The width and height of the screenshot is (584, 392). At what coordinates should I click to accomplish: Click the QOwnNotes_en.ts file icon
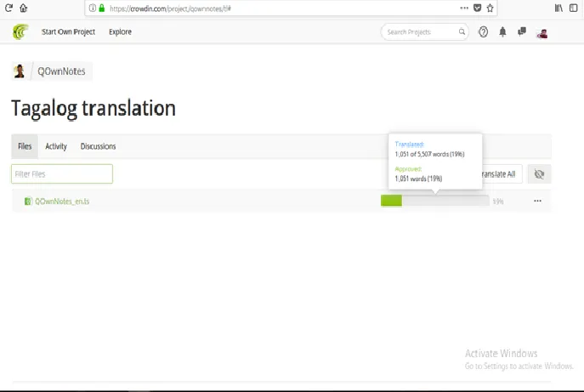pyautogui.click(x=28, y=202)
